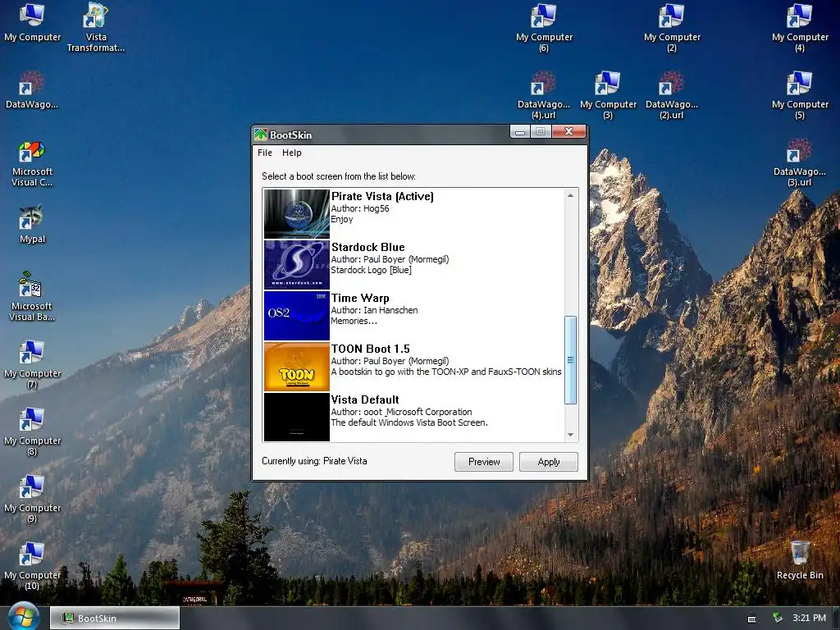Click the DataWago... (4).url desktop icon
840x630 pixels.
(544, 95)
